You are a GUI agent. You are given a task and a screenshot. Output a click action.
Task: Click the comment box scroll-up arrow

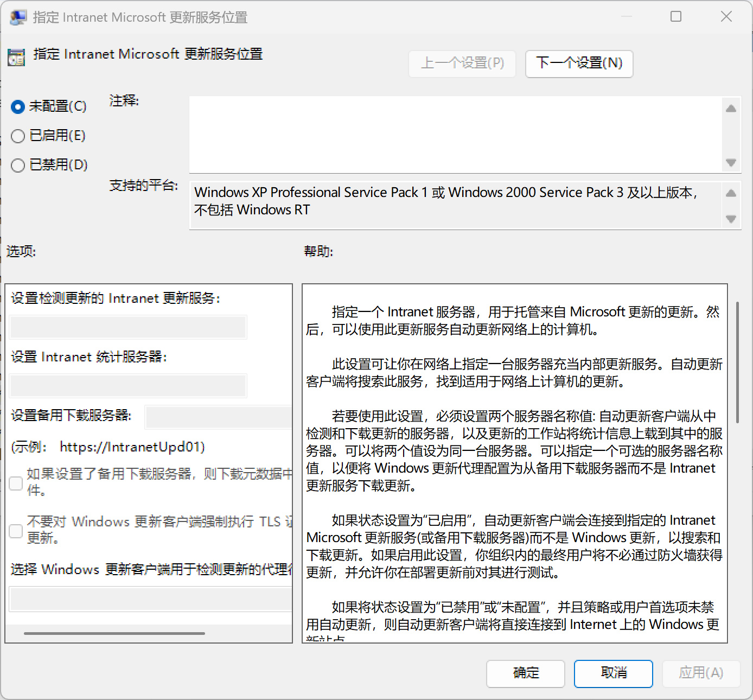(x=731, y=109)
